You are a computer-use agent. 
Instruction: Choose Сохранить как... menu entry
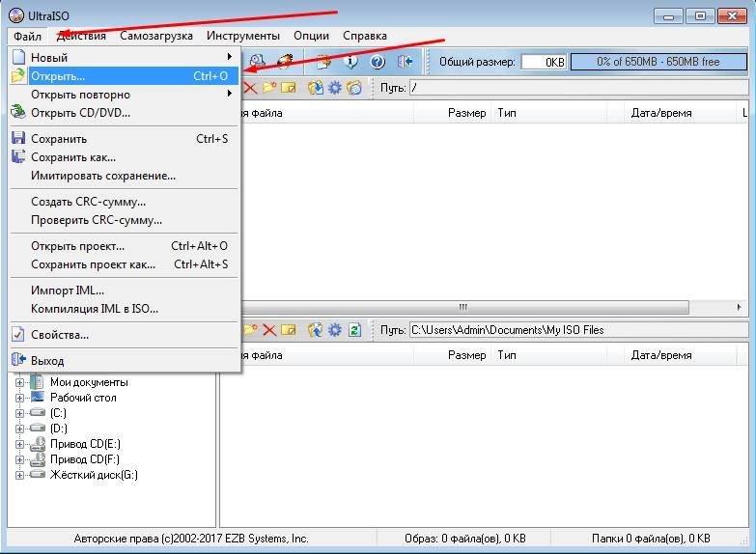click(x=124, y=157)
